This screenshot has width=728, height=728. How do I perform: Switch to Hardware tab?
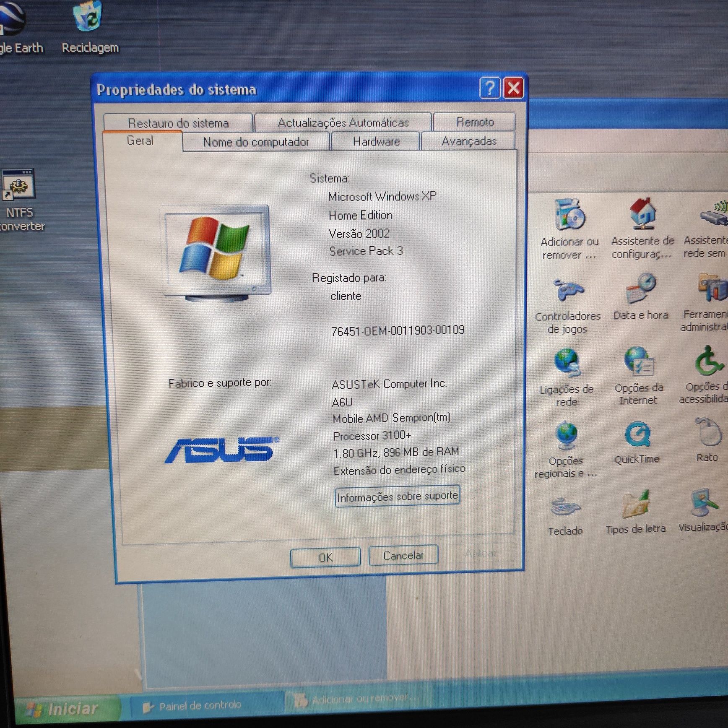coord(376,141)
